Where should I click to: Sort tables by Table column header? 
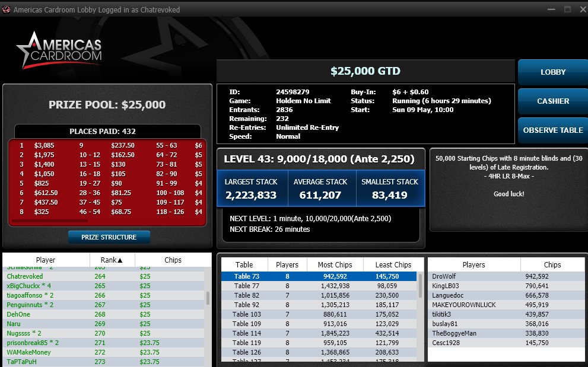[244, 264]
